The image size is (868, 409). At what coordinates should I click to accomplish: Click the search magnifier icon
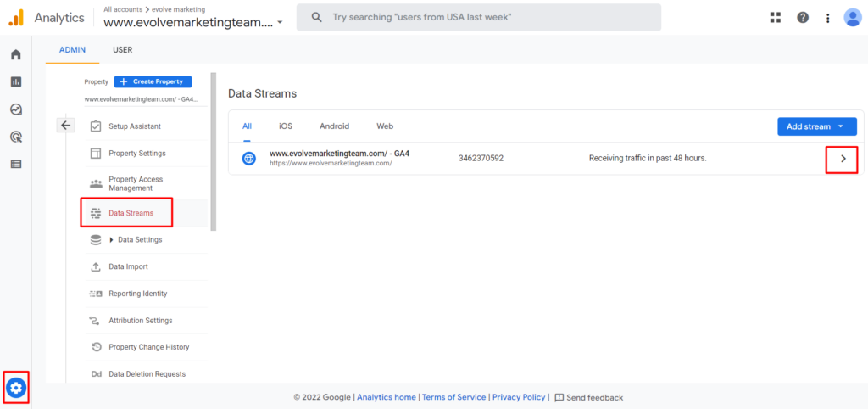317,18
